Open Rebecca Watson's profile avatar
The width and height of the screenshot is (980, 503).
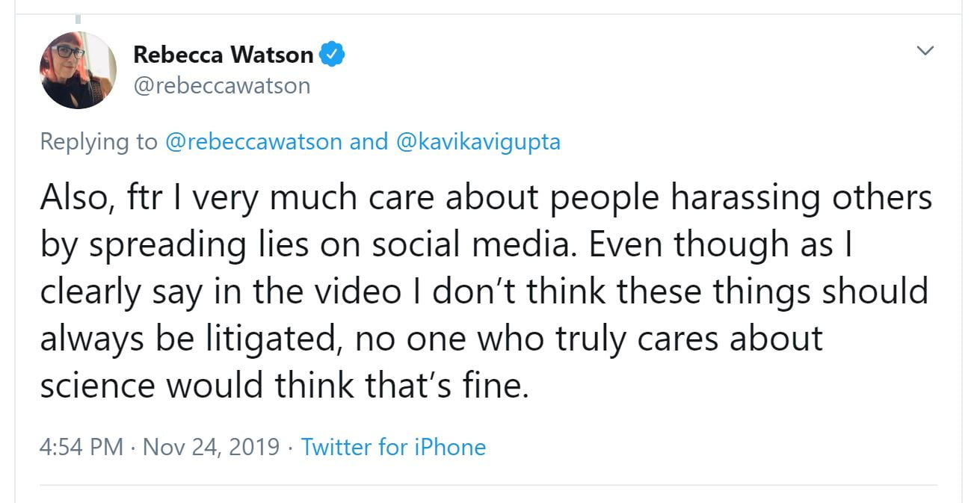[78, 70]
